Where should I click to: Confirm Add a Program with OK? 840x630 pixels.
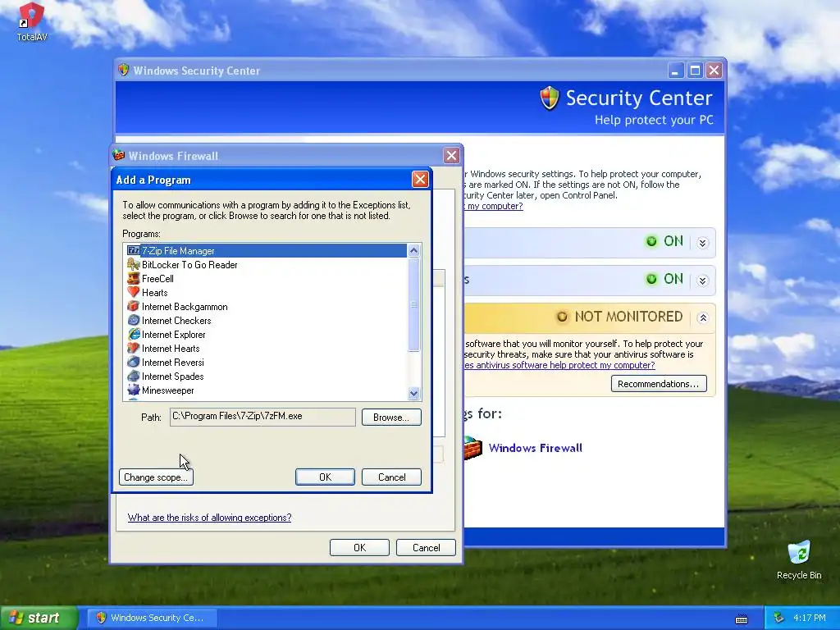click(325, 477)
